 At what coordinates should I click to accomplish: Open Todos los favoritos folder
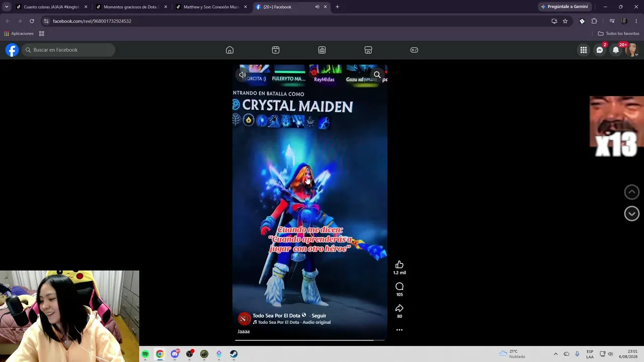tap(618, 34)
